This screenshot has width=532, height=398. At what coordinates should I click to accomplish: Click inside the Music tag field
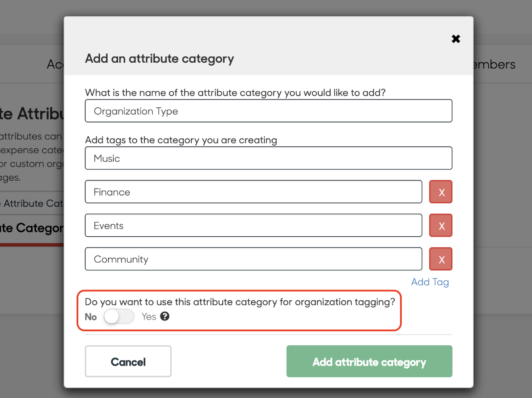click(268, 158)
